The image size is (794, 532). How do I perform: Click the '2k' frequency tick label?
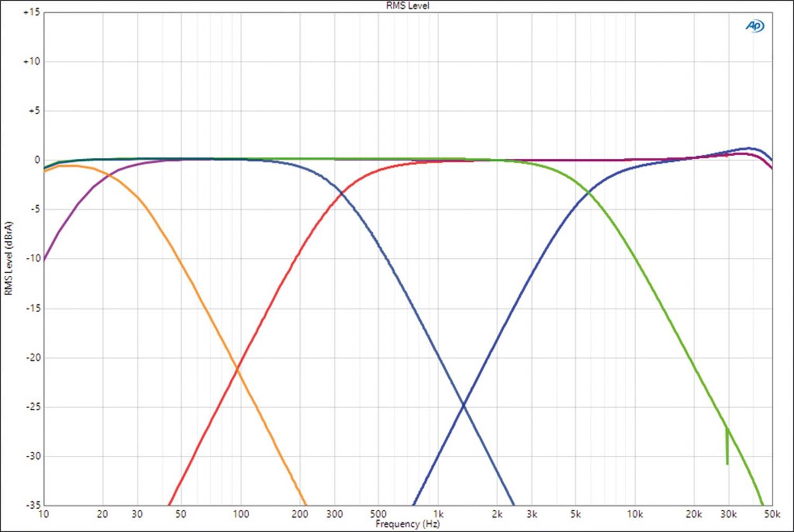tap(497, 514)
